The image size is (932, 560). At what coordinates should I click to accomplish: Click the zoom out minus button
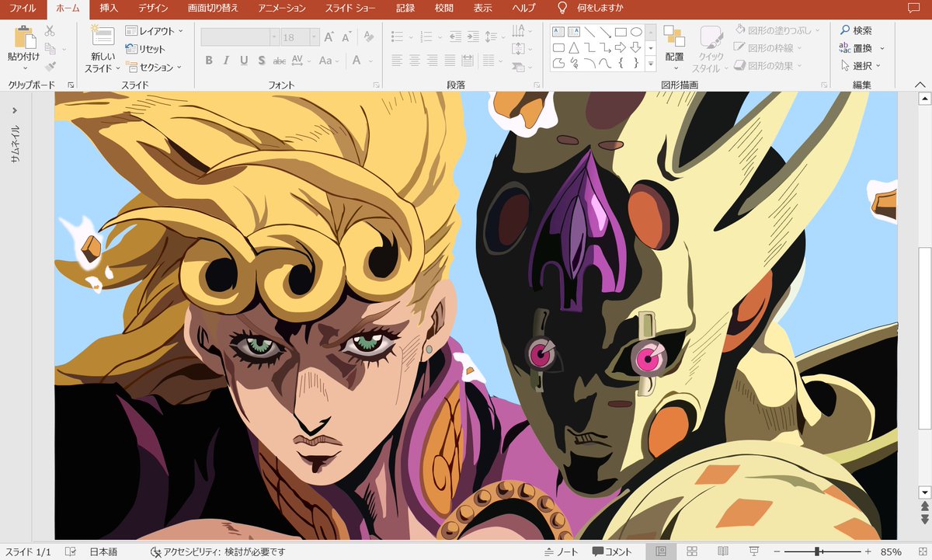coord(777,551)
